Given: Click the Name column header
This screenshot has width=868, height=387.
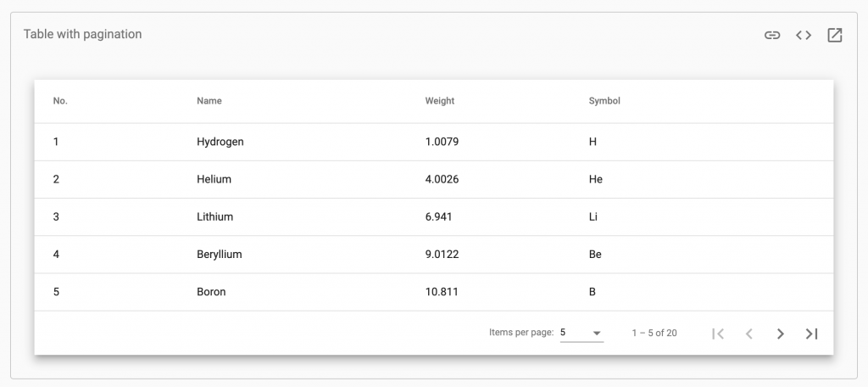Looking at the screenshot, I should tap(209, 101).
